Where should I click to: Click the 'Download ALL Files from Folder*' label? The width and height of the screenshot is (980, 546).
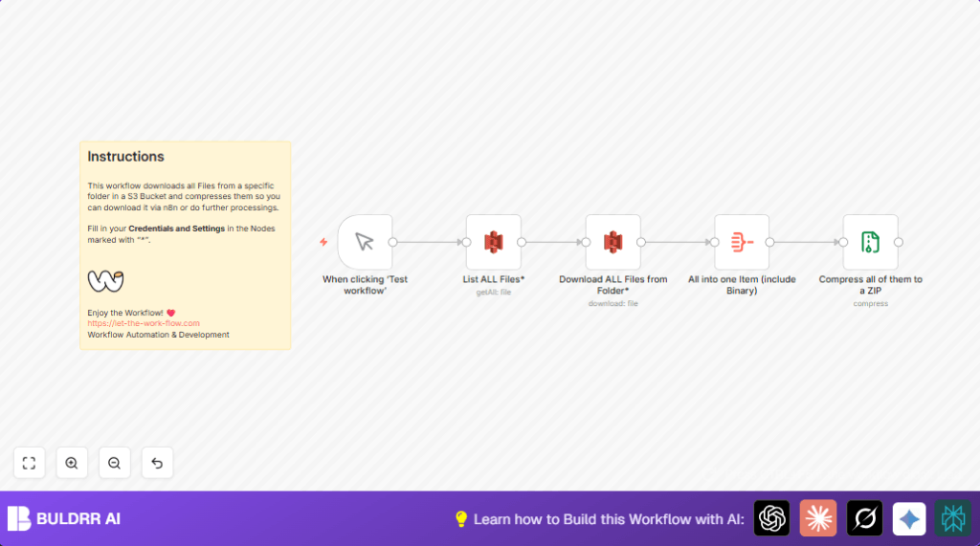(x=613, y=285)
